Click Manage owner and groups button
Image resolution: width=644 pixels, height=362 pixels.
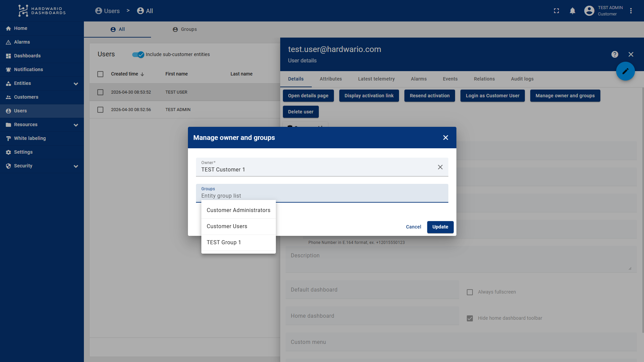[565, 96]
